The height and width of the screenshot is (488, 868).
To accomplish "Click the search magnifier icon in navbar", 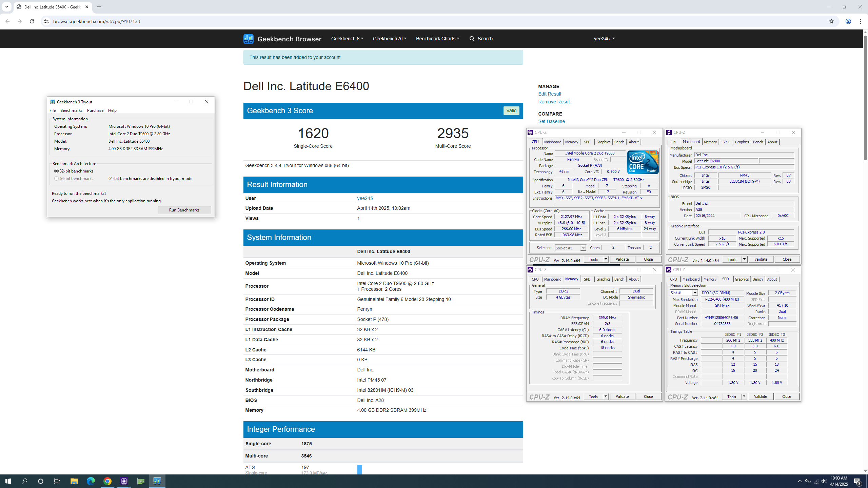I will tap(472, 39).
